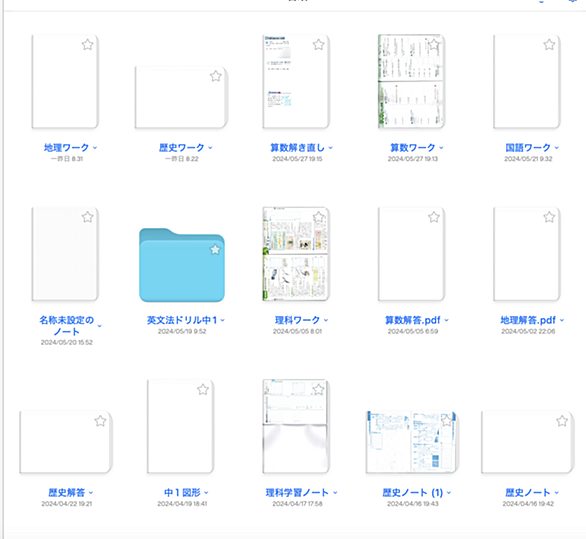Screen dimensions: 586x539
Task: Click the 算数解き直し title
Action: pos(297,148)
